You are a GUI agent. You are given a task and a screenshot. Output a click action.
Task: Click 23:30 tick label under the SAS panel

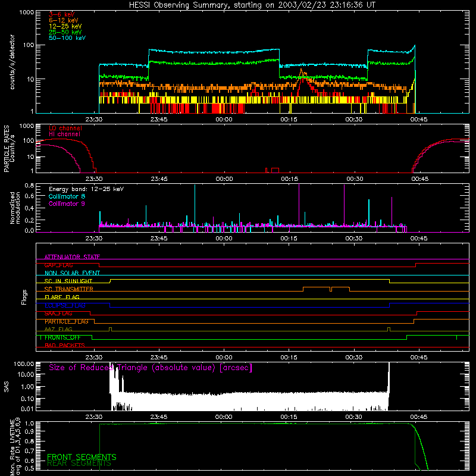[94, 417]
